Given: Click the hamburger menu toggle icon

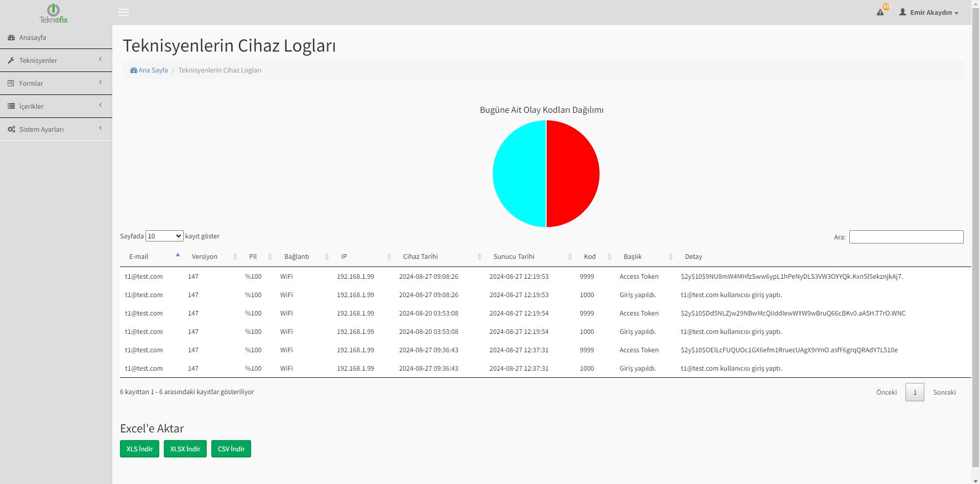Looking at the screenshot, I should (x=124, y=12).
